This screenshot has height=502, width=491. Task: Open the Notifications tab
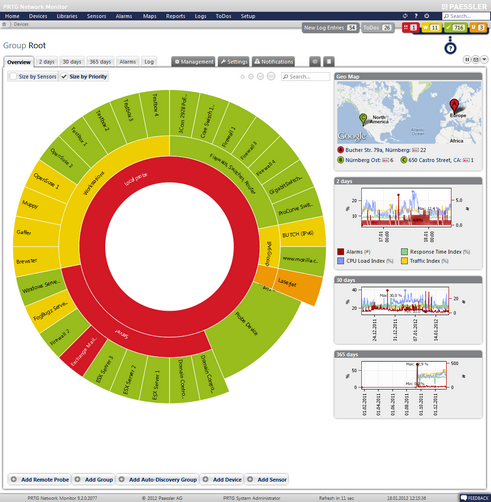point(274,62)
